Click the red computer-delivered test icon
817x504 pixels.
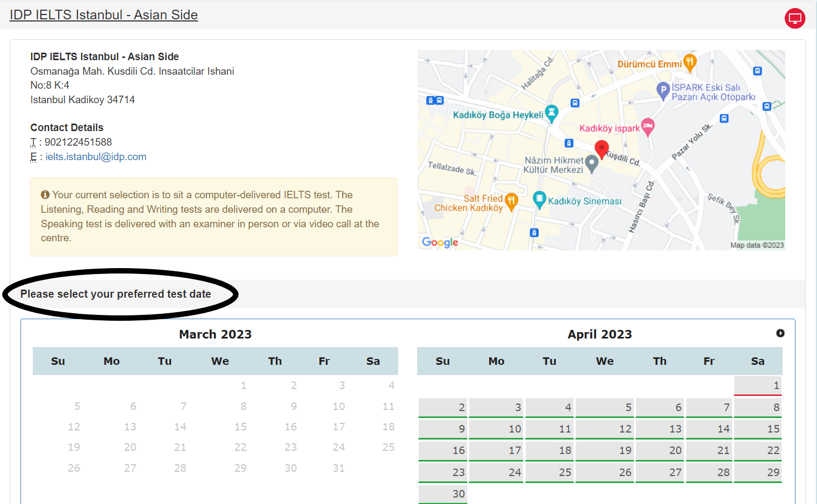point(795,18)
